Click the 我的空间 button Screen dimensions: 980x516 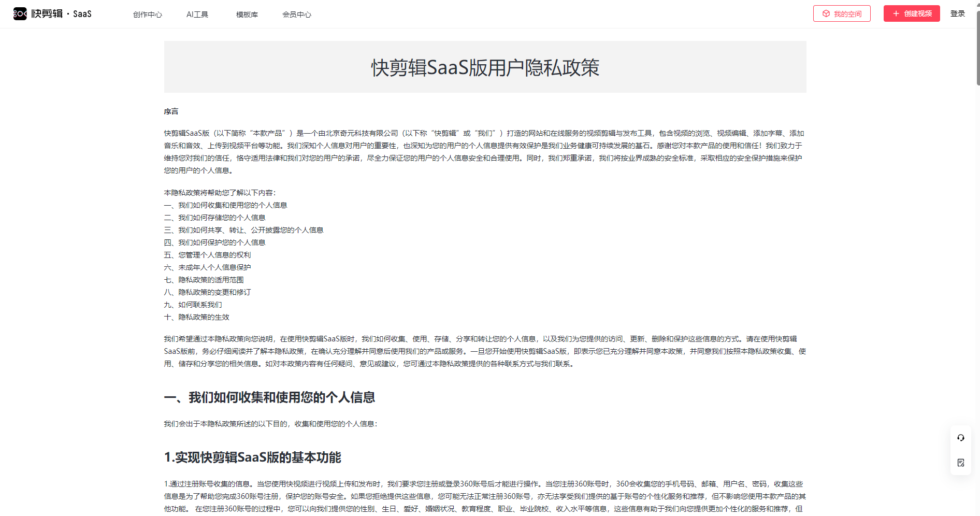point(842,13)
